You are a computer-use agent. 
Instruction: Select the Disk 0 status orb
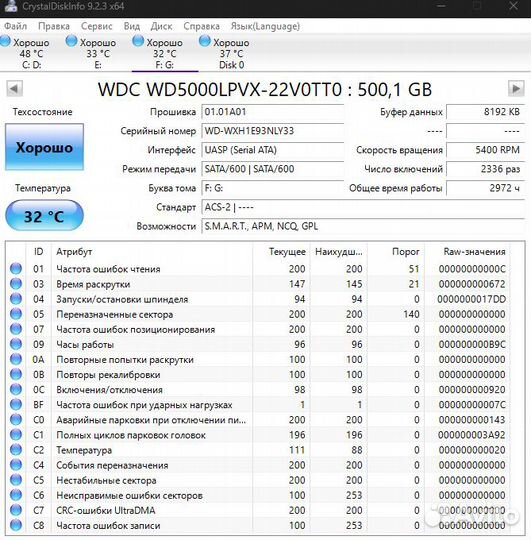[205, 41]
